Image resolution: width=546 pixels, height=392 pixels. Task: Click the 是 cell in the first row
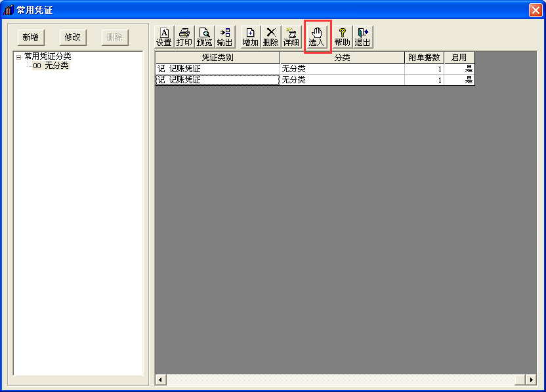pos(459,69)
